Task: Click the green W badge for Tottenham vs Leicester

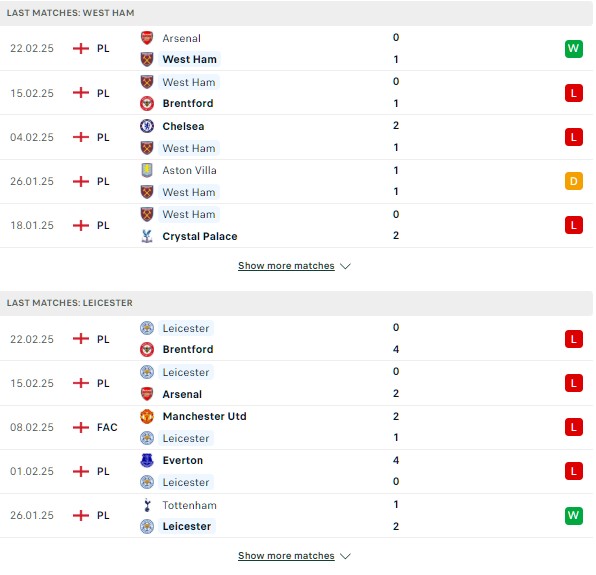Action: tap(574, 515)
